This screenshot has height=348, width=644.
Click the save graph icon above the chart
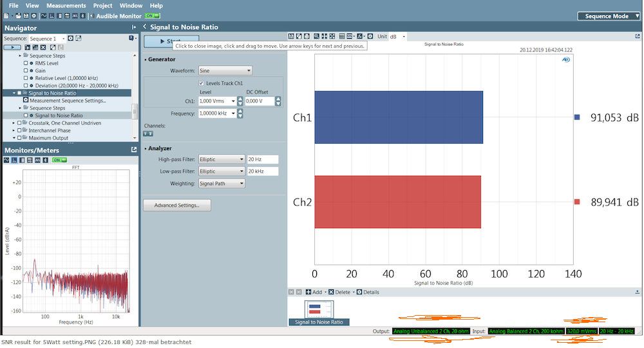click(x=291, y=37)
